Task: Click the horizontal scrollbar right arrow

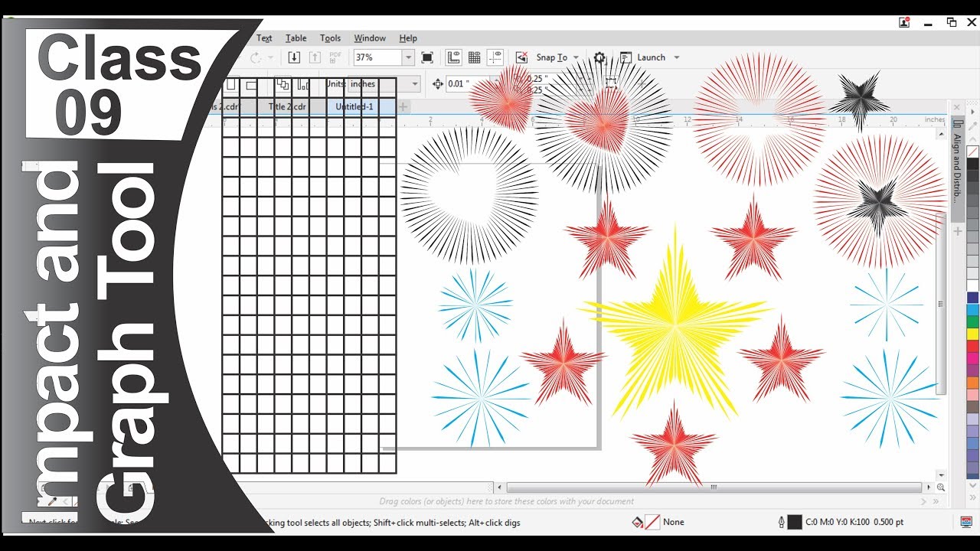Action: [x=929, y=487]
